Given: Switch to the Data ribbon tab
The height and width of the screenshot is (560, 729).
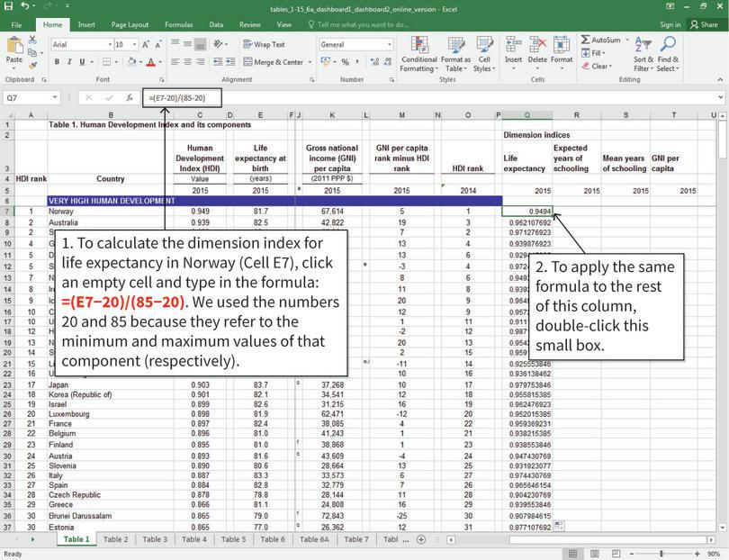Looking at the screenshot, I should [x=216, y=24].
